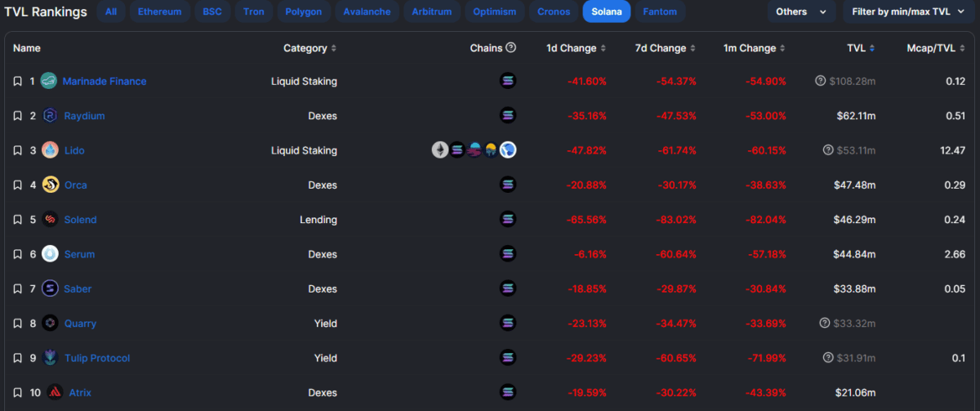Image resolution: width=980 pixels, height=411 pixels.
Task: Select the Fantom chain tab
Action: point(659,11)
